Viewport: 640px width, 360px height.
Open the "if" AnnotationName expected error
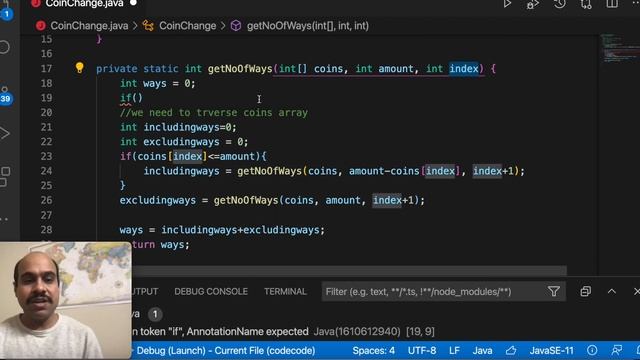tap(283, 331)
